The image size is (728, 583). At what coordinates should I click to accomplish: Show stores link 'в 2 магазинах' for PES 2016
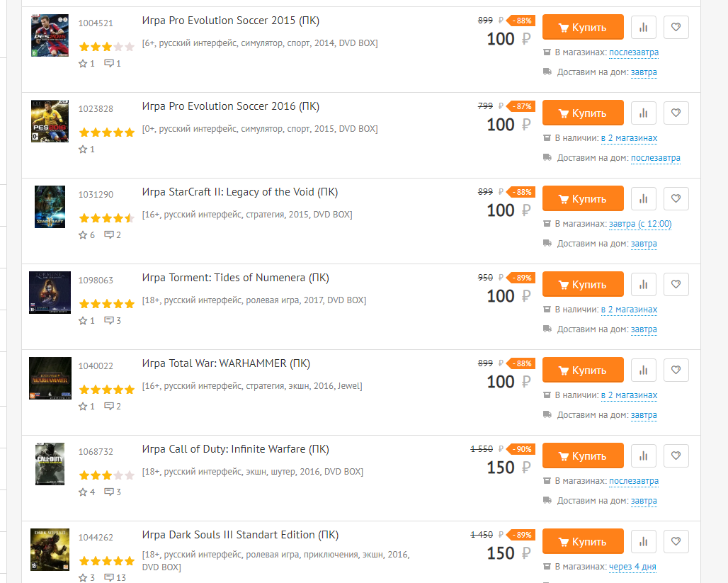point(629,138)
